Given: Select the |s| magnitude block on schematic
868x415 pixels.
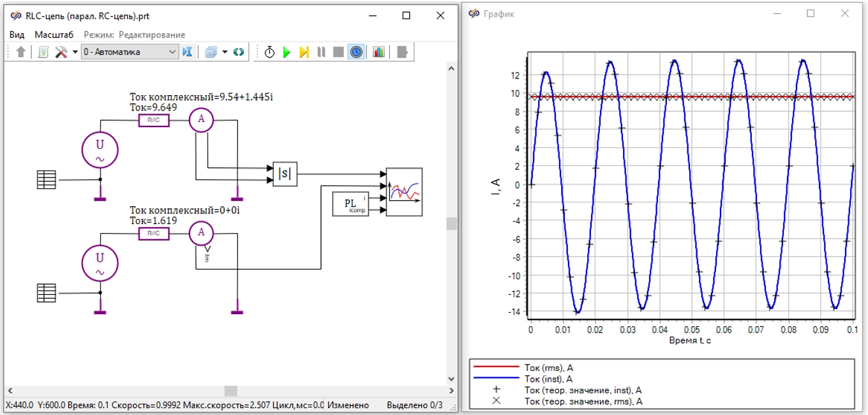Looking at the screenshot, I should [x=285, y=174].
